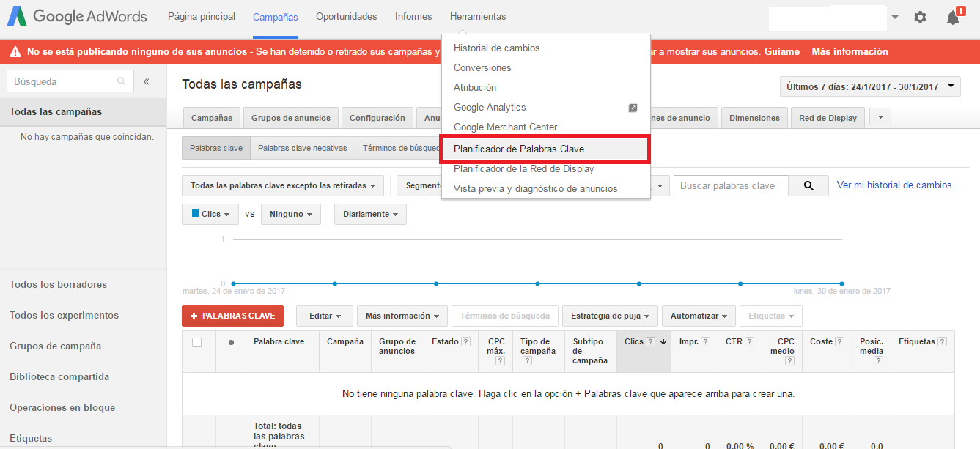Screen dimensions: 980x449
Task: Open the Ninguno comparison metric dropdown
Action: pyautogui.click(x=291, y=214)
